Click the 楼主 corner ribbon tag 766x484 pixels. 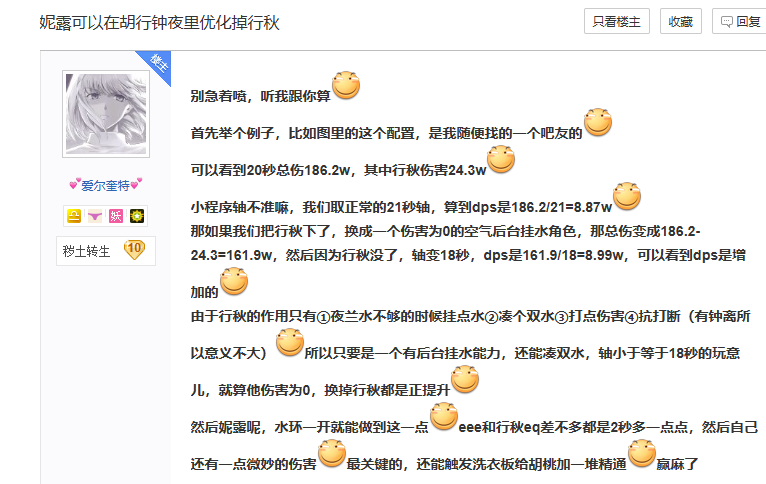158,62
